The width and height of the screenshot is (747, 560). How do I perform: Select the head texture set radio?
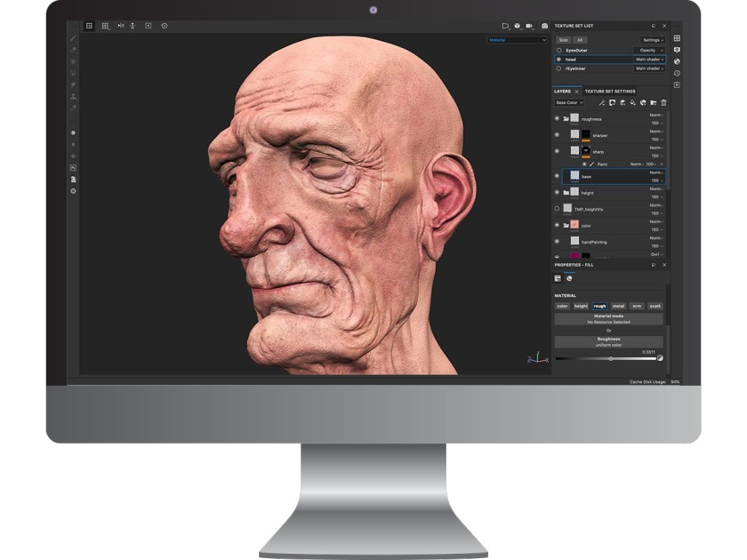point(558,60)
